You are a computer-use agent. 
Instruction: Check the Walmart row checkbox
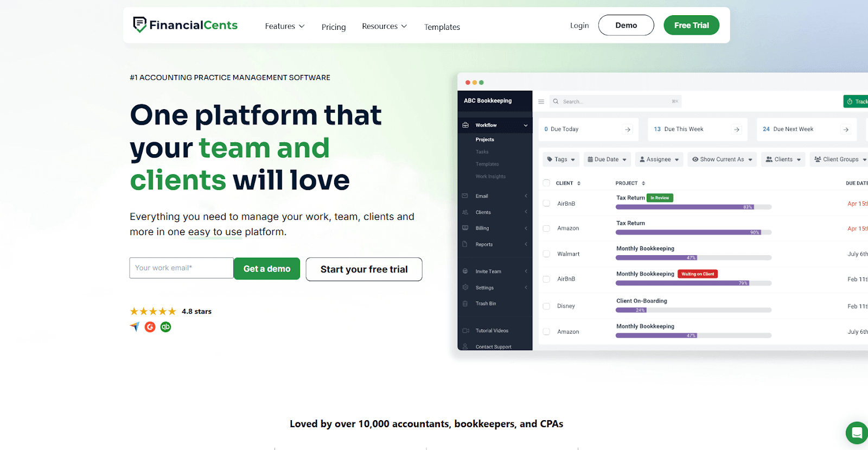pyautogui.click(x=546, y=254)
